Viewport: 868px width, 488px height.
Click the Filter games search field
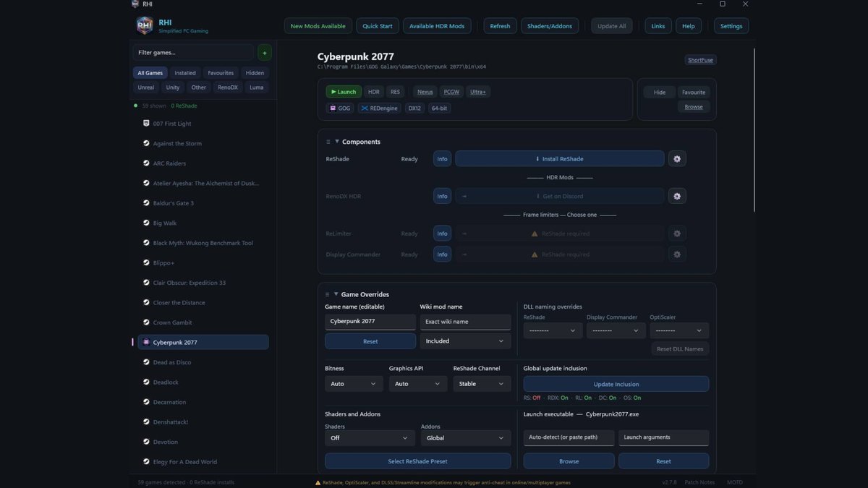(193, 53)
